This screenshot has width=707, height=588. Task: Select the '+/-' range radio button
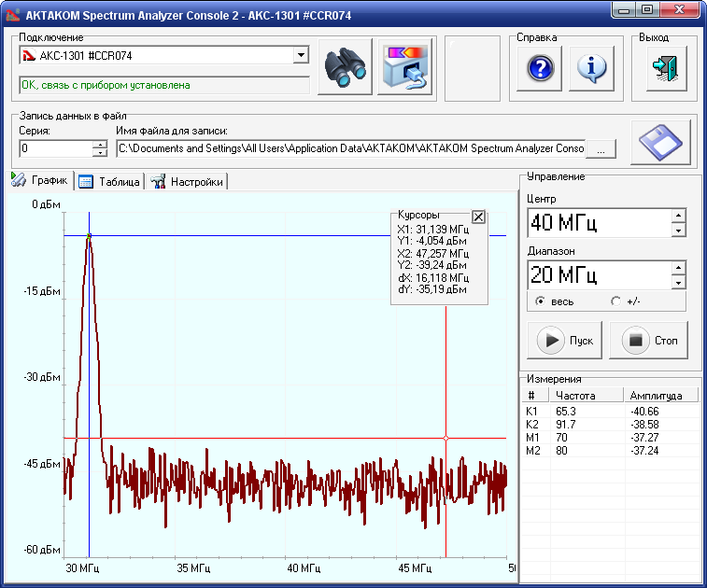[615, 301]
